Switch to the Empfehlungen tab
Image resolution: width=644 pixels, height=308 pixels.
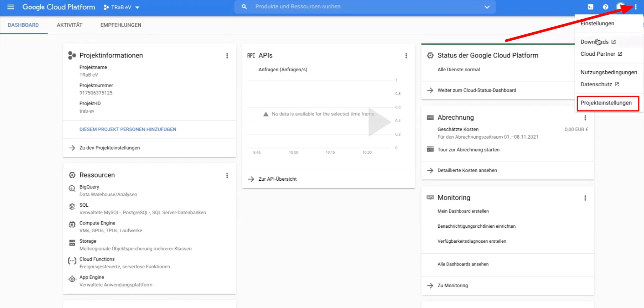[x=121, y=25]
